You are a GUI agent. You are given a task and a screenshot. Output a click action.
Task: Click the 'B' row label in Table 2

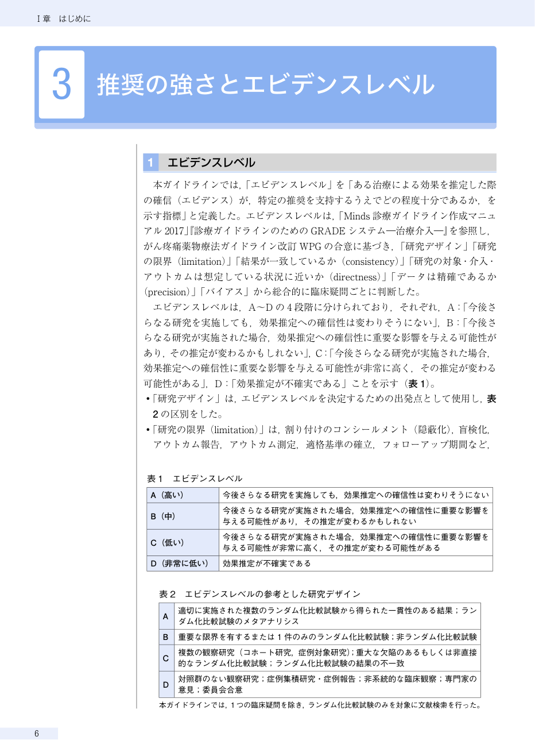click(x=166, y=637)
